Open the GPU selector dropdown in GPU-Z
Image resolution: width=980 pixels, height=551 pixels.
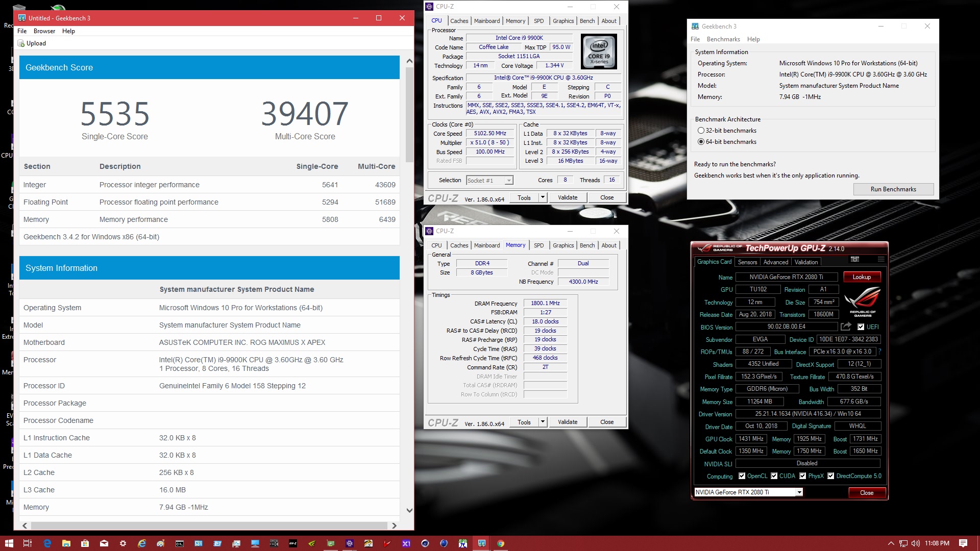click(799, 492)
